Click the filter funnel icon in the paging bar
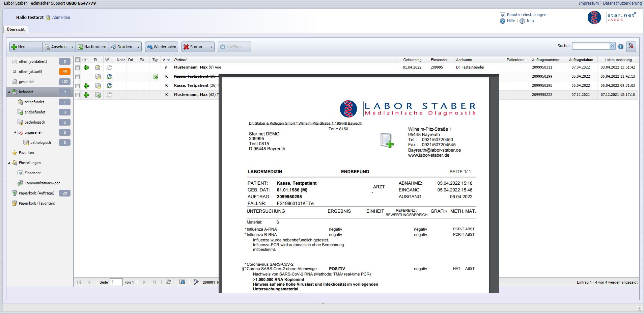The width and height of the screenshot is (644, 314). [196, 282]
